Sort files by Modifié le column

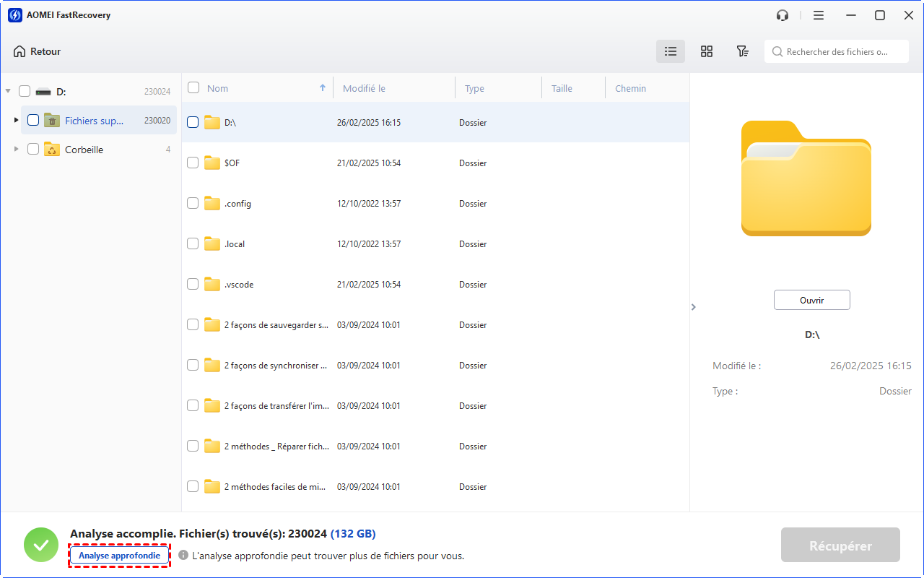point(364,88)
